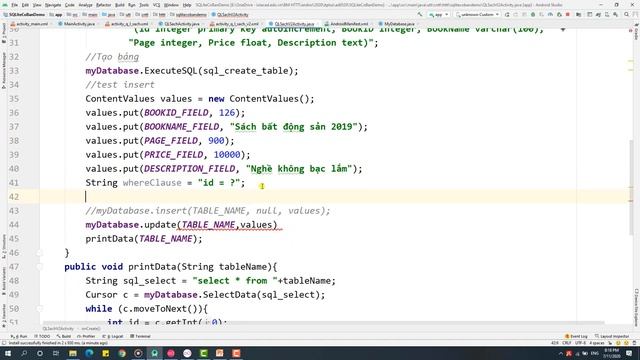Open the Layout Inspector panel

611,336
